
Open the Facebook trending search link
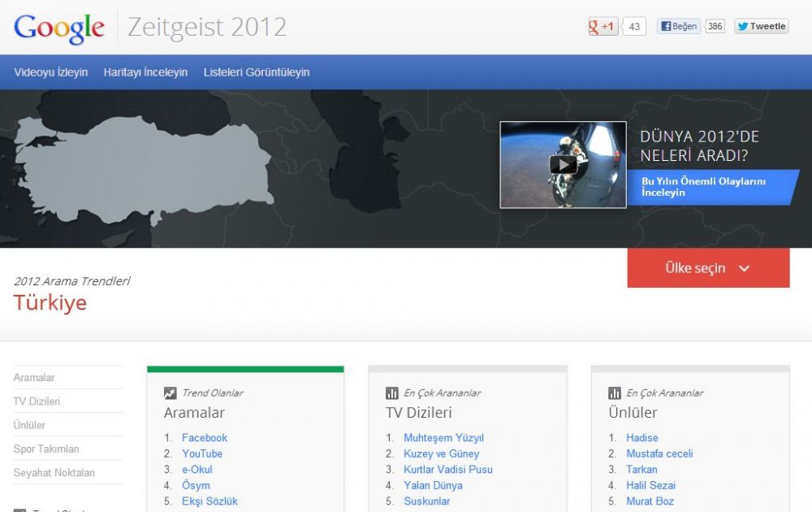(204, 437)
